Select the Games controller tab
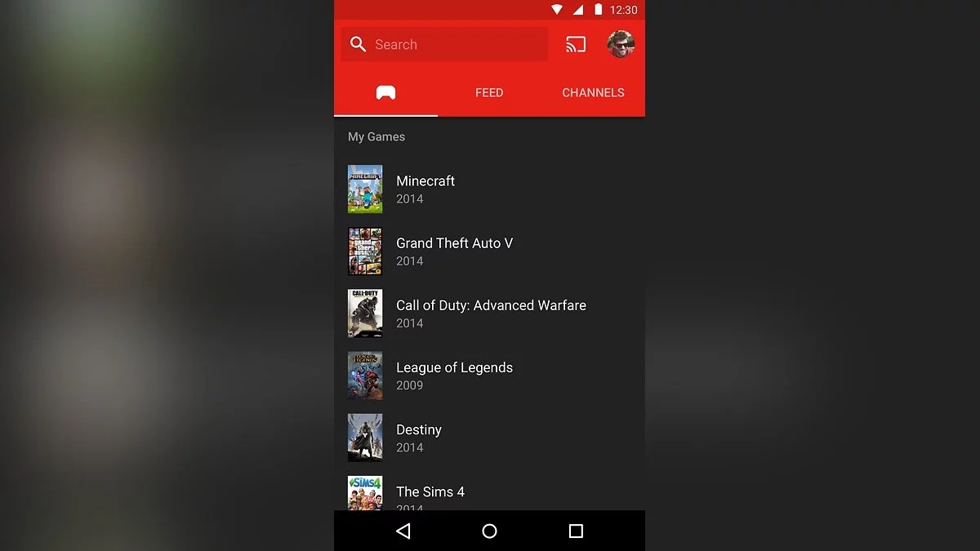980x551 pixels. 385,92
